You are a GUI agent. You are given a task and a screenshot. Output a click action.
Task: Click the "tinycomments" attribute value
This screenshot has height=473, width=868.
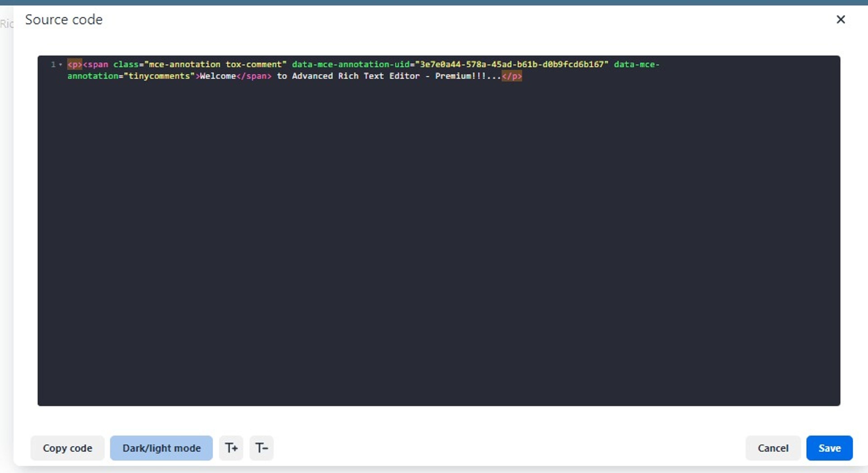[x=159, y=76]
